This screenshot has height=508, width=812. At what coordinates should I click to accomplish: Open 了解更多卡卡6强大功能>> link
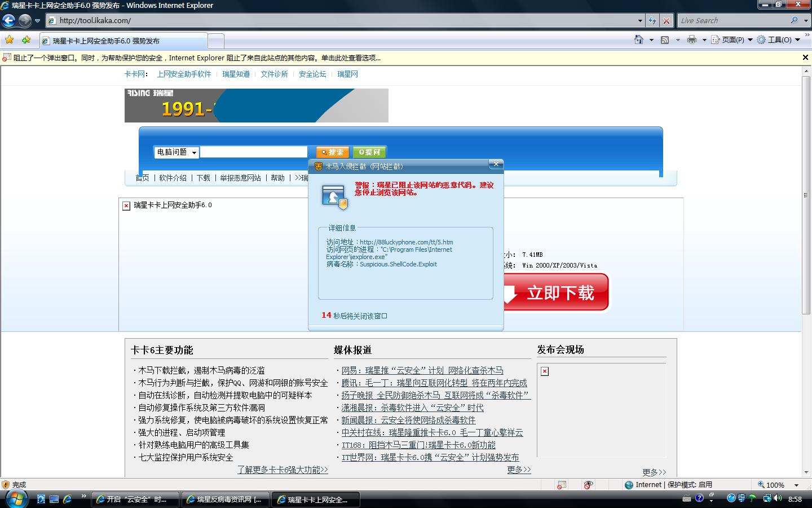(283, 470)
